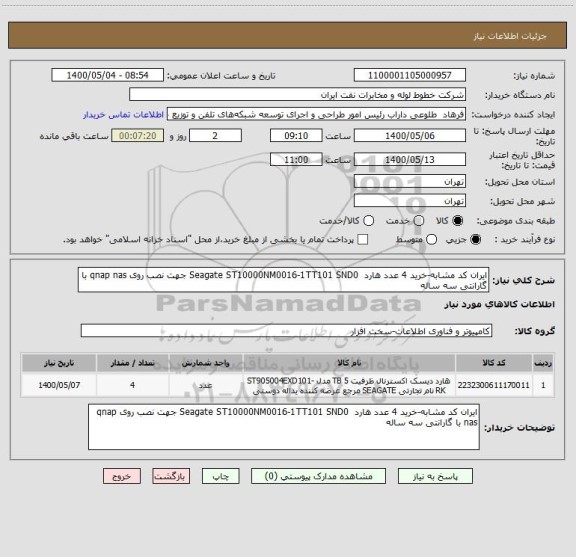Select the کالا/خدمت radio button
Screen dimensions: 576x557
pos(368,221)
